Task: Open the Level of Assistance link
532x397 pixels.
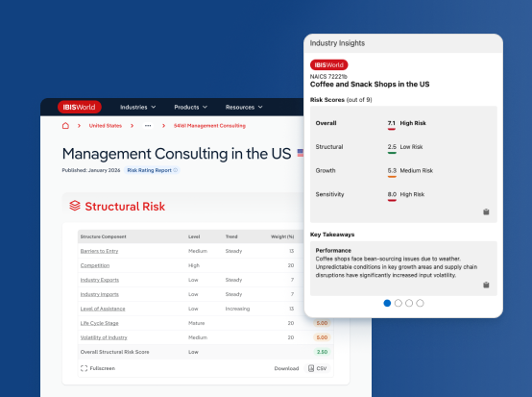Action: pyautogui.click(x=103, y=309)
